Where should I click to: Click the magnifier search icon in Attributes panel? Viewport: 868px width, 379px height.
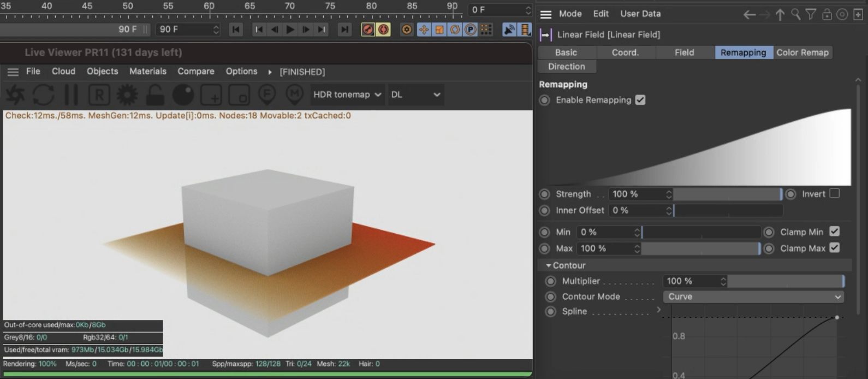tap(796, 15)
